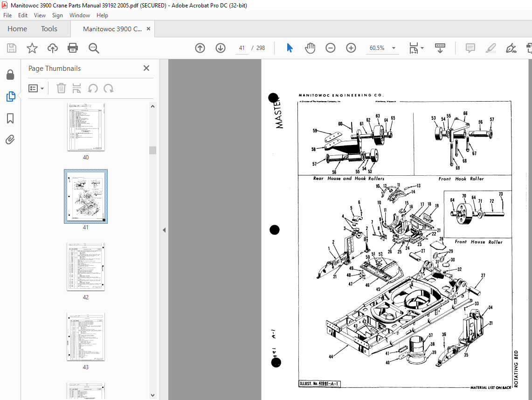Click the upload to cloud icon
This screenshot has height=400, width=532.
[52, 48]
